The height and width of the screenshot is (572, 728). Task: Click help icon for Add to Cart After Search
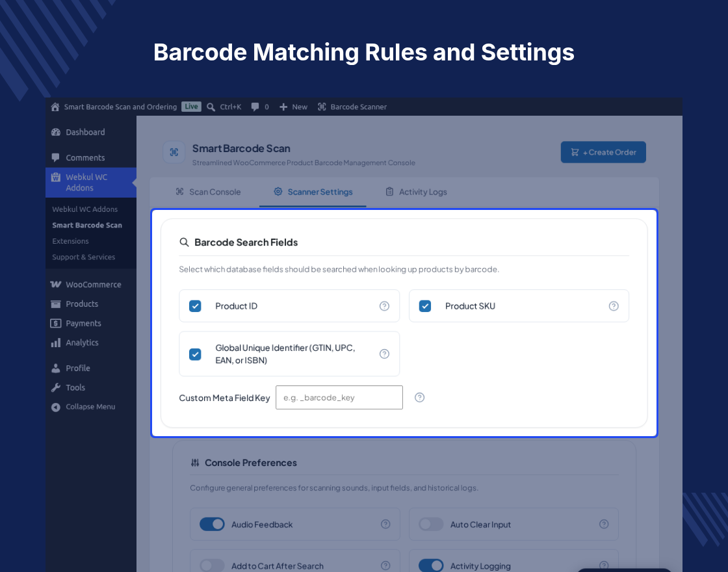tap(385, 565)
